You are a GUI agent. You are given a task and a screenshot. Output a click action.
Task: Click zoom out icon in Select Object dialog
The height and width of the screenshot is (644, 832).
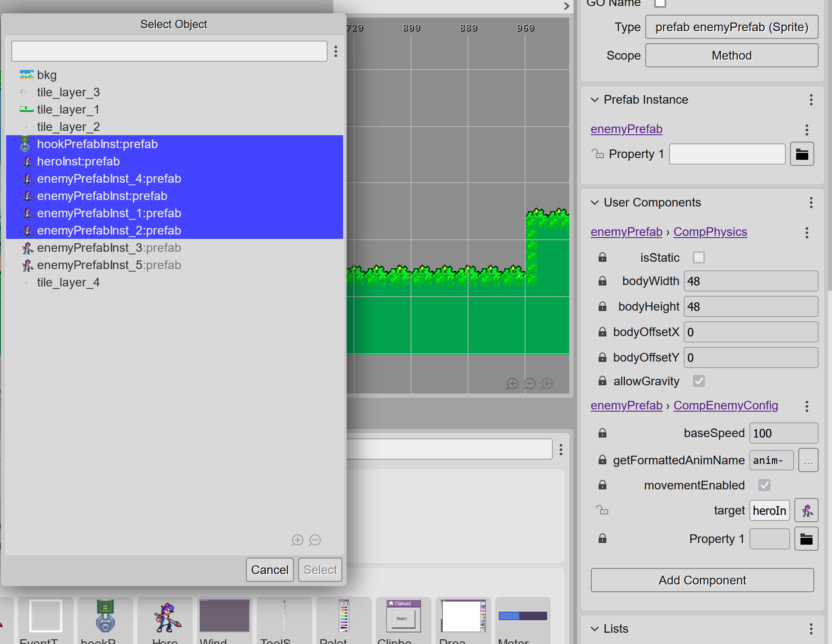[315, 540]
